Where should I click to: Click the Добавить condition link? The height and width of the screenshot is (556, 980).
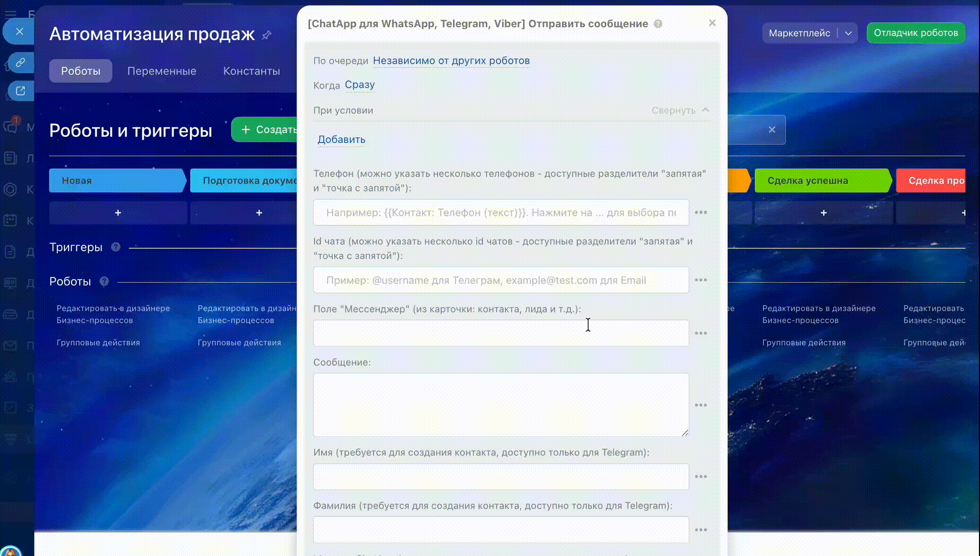pos(341,140)
